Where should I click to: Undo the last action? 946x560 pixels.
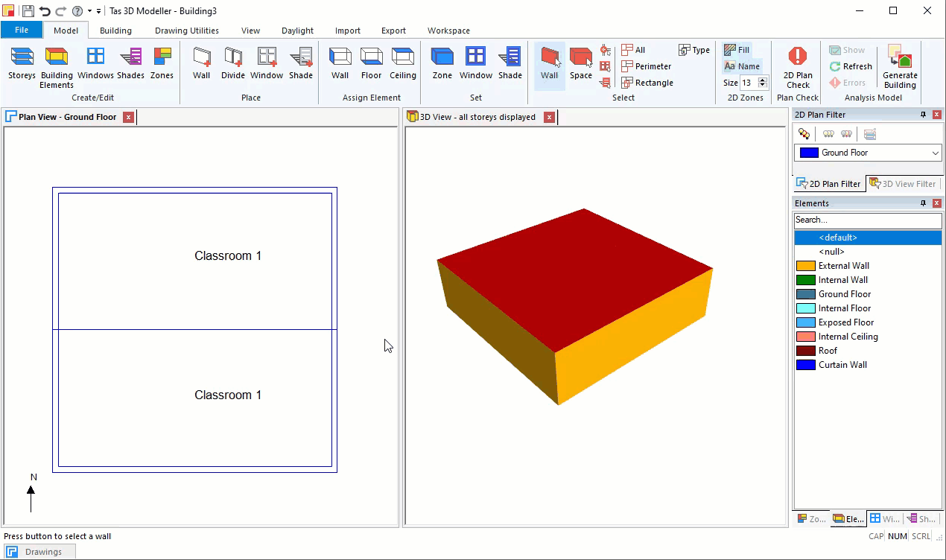coord(45,10)
